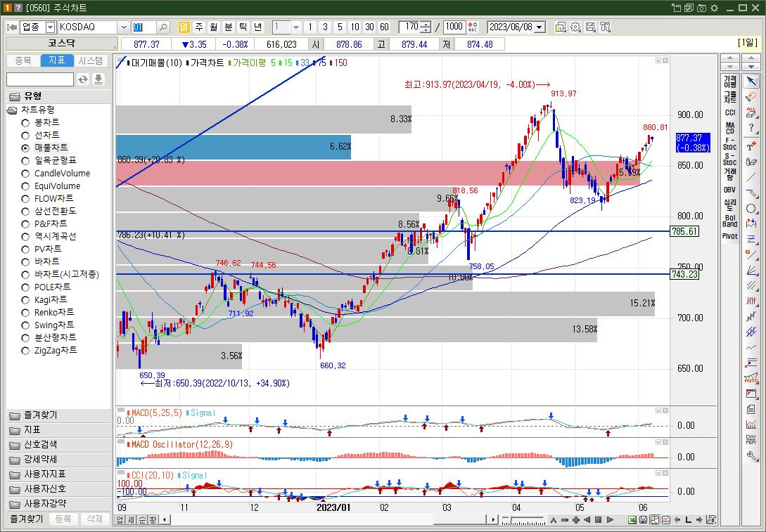Screen dimensions: 766x532
Task: Expand the 즐겨찾기 folder section
Action: click(58, 415)
